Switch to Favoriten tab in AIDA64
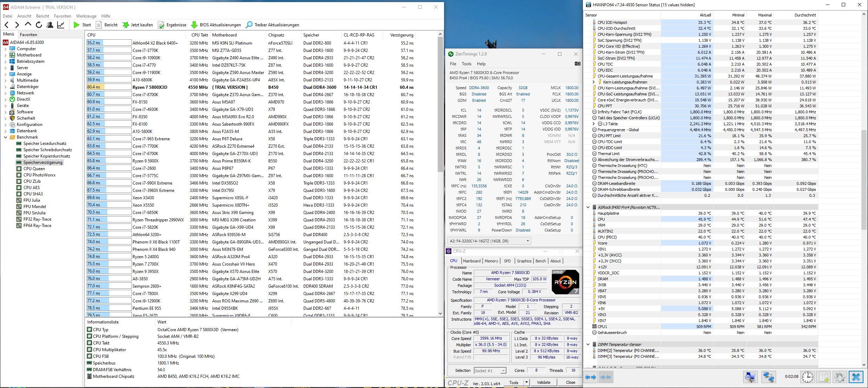The image size is (868, 388). 28,35
